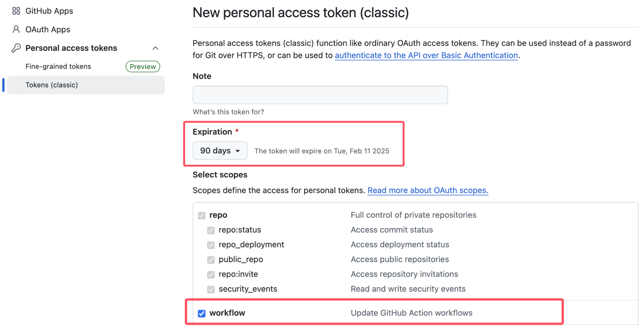The image size is (644, 326).
Task: Select Fine-grained tokens in the sidebar
Action: pos(58,66)
